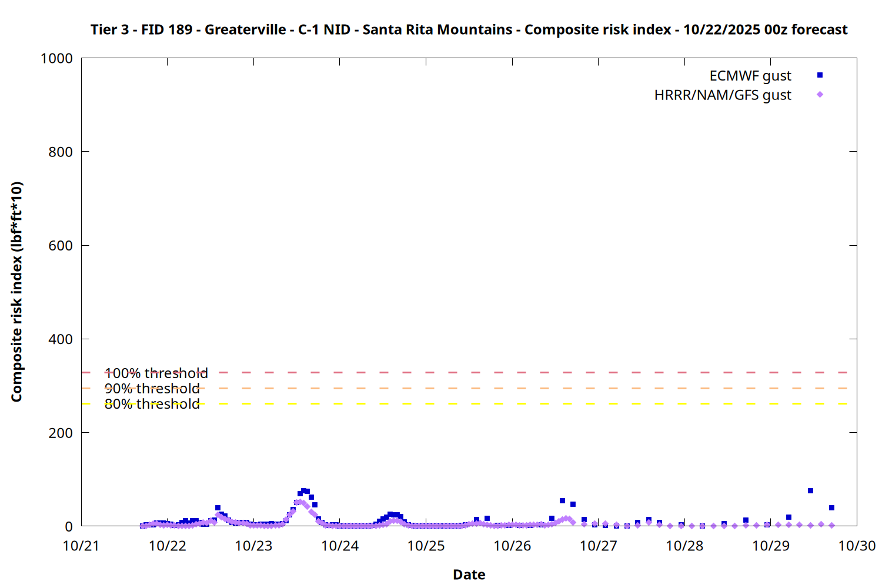The height and width of the screenshot is (588, 882).
Task: Click the blue ECMWF gust legend marker
Action: pos(820,75)
